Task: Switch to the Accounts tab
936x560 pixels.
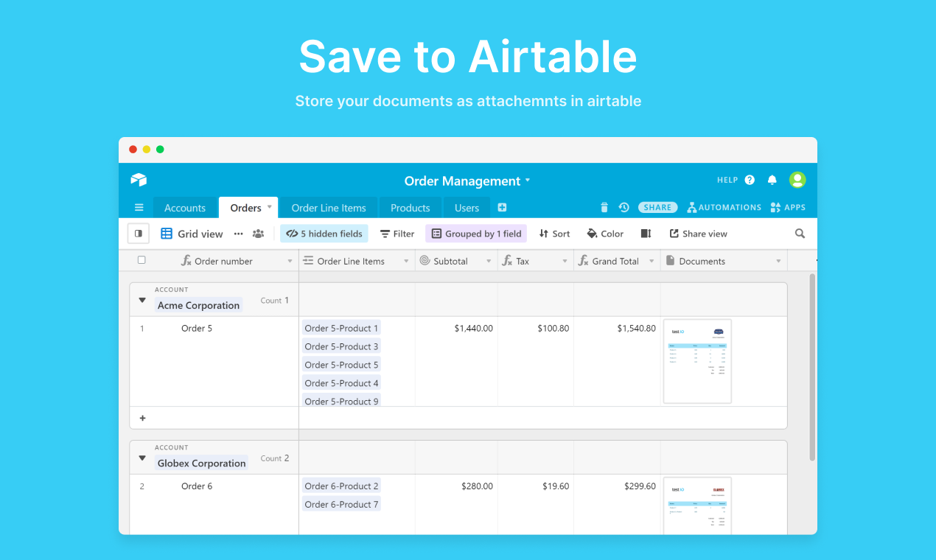Action: point(185,208)
